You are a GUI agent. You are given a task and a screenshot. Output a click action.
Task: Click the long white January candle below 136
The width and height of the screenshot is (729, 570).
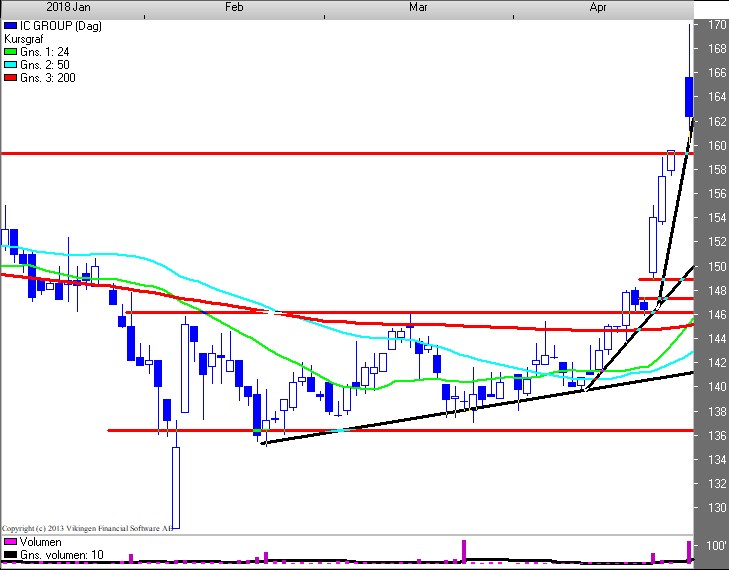175,486
